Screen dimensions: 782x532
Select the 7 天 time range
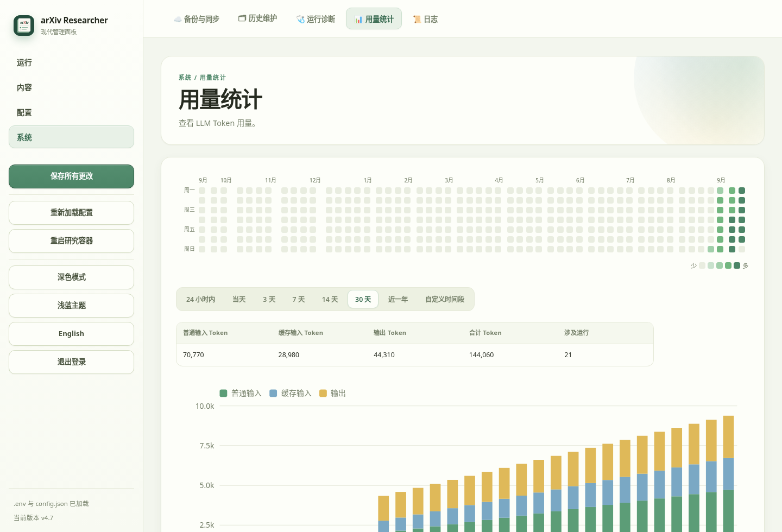point(298,299)
